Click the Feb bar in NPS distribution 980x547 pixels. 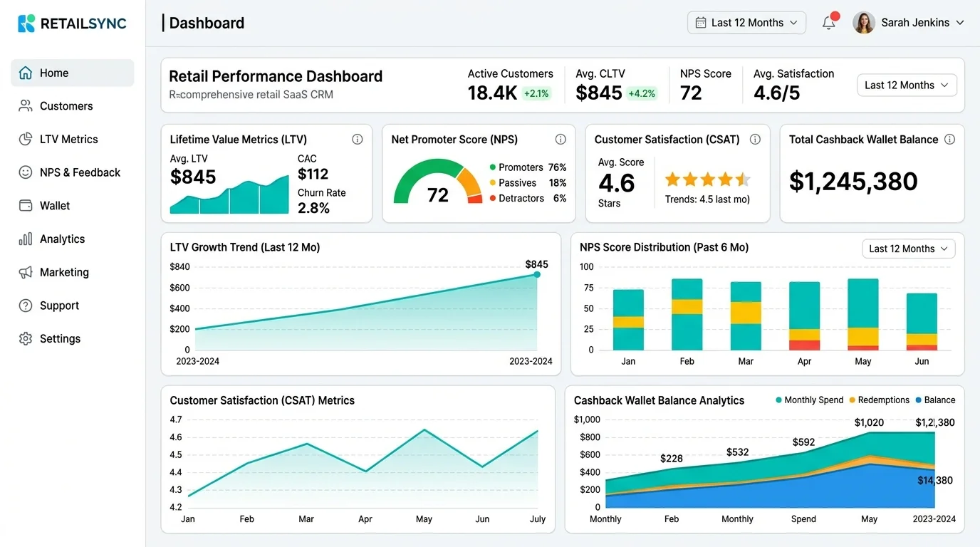click(687, 314)
